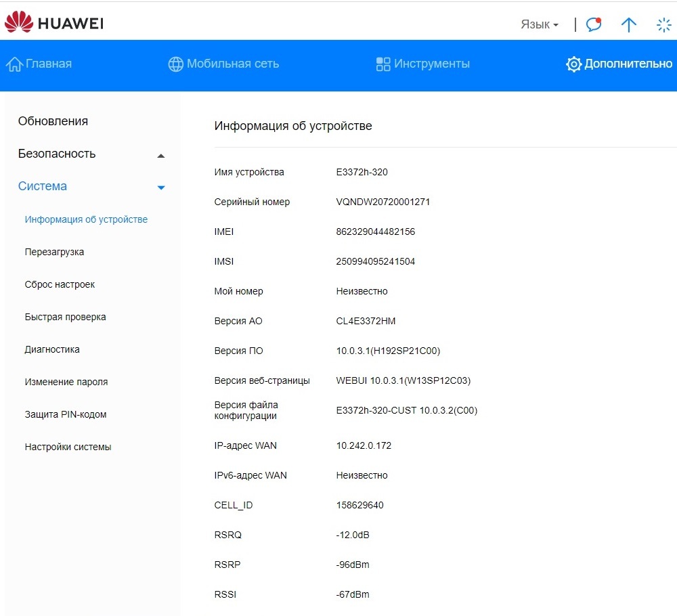
Task: Click the grid icon for Инструменты
Action: pyautogui.click(x=383, y=64)
